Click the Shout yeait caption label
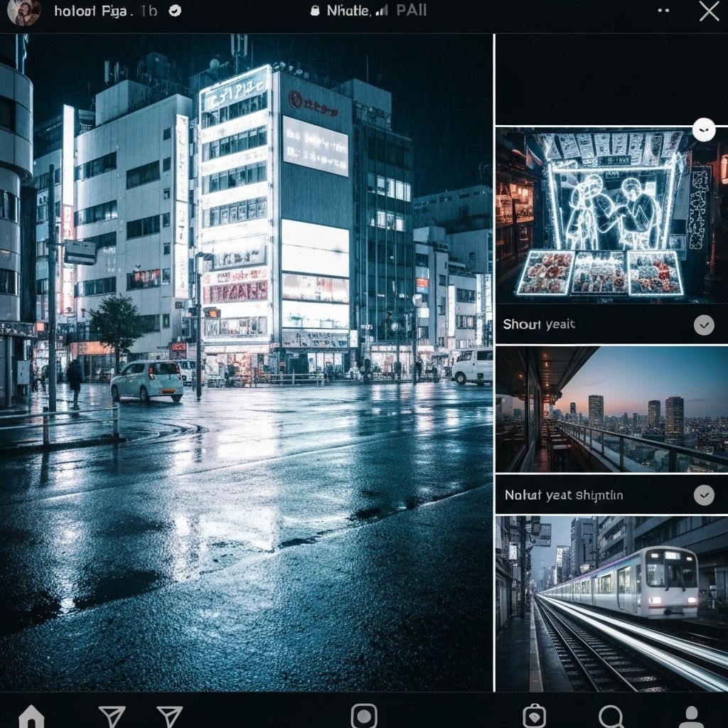The height and width of the screenshot is (728, 728). (x=539, y=325)
